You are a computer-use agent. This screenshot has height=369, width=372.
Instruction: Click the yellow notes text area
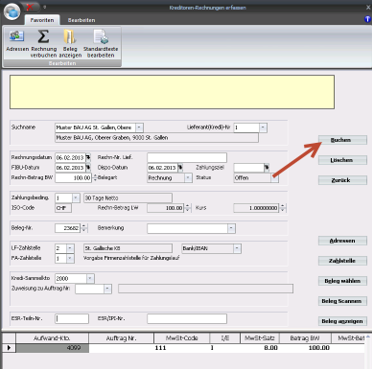[172, 92]
